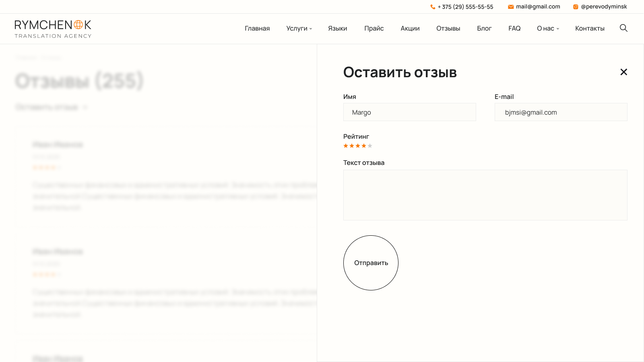
Task: Choose the third rating star
Action: 358,146
